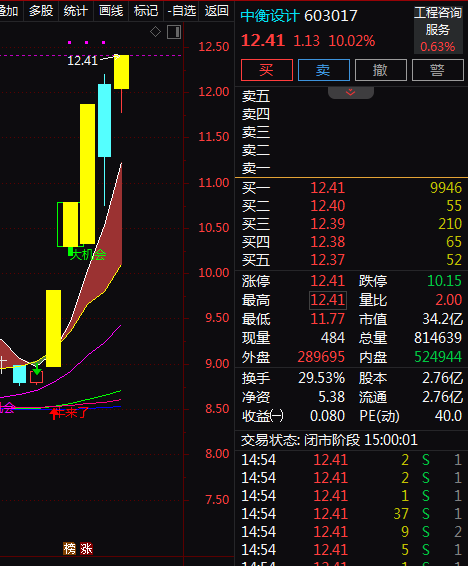Screen dimensions: 468x566
Task: Click 买五 price 12.37
Action: tap(328, 260)
